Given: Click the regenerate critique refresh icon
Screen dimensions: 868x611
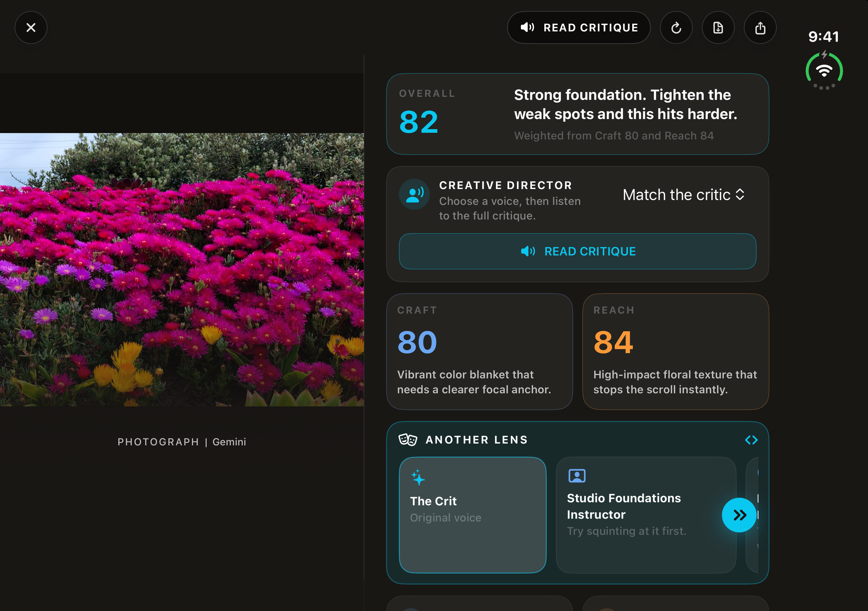Looking at the screenshot, I should [676, 28].
